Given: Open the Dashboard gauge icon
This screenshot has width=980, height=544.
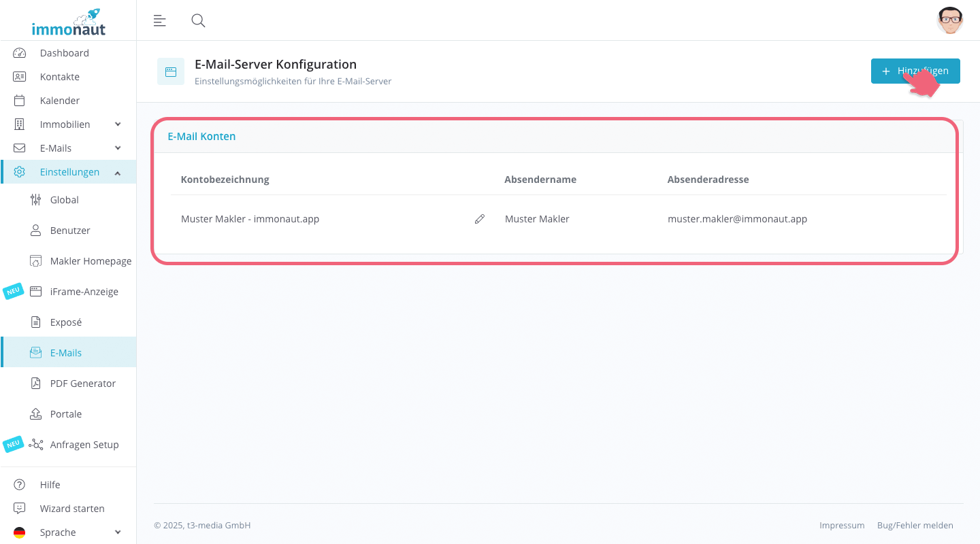Looking at the screenshot, I should click(20, 53).
